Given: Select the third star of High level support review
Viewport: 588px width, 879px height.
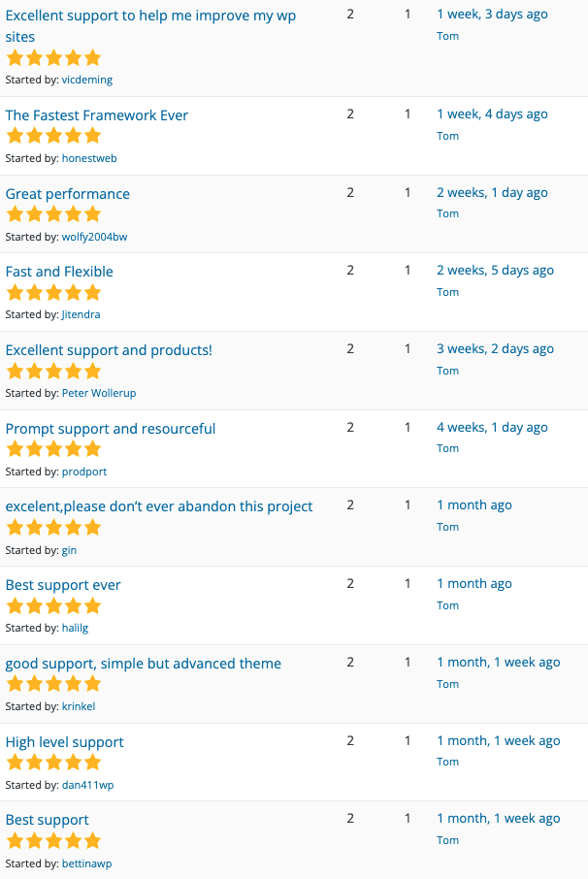Looking at the screenshot, I should point(53,762).
